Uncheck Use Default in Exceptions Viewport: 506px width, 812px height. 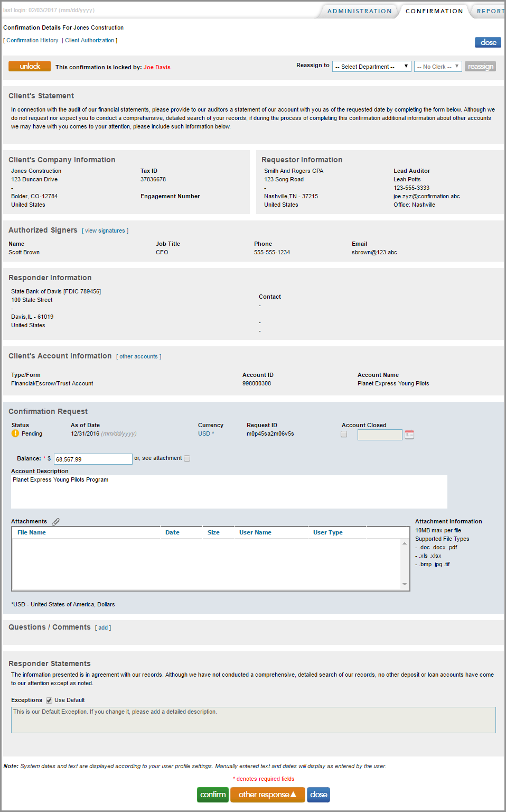(x=49, y=700)
